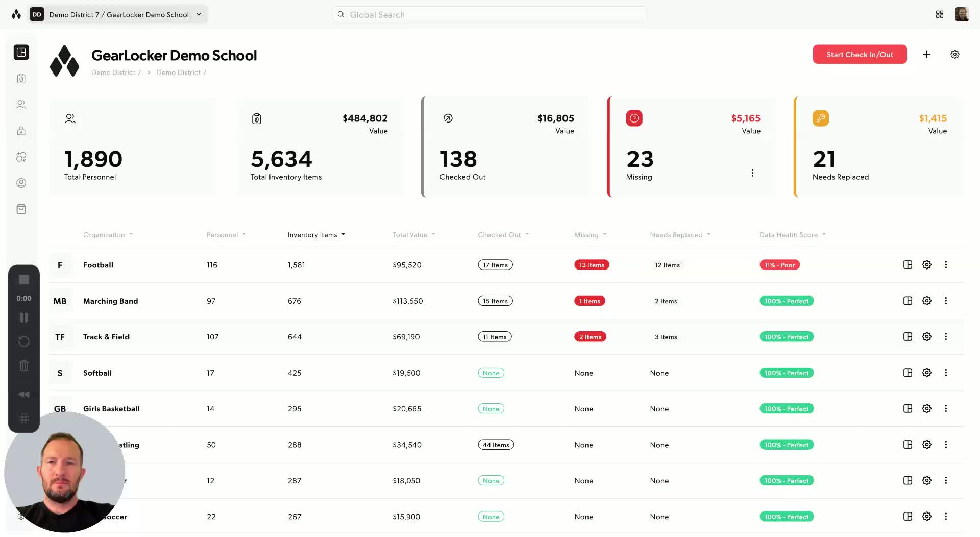
Task: Sort table by Total Value column
Action: (x=414, y=235)
